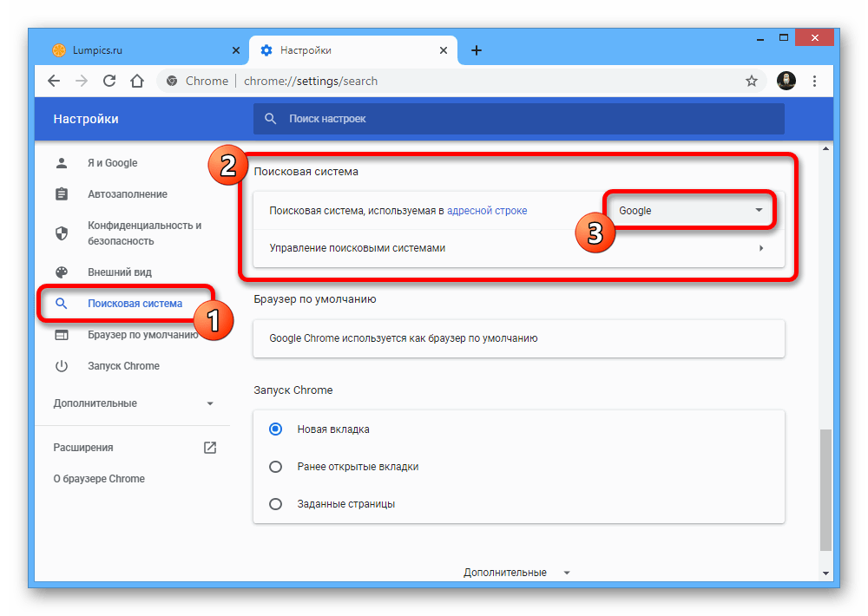Open the Google search engine dropdown
The width and height of the screenshot is (868, 616).
pyautogui.click(x=690, y=211)
